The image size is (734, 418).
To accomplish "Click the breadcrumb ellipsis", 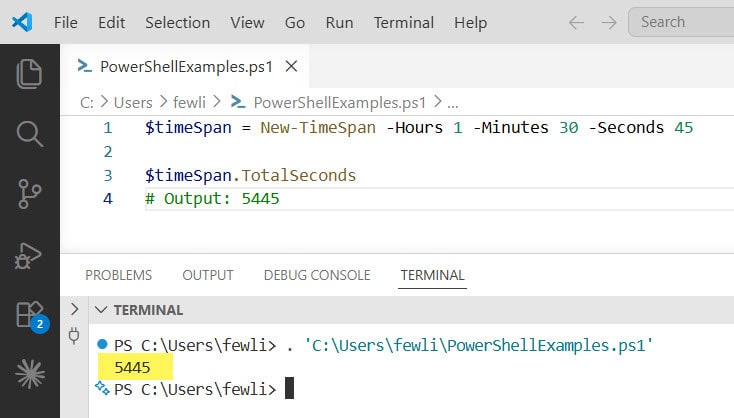I will point(452,103).
